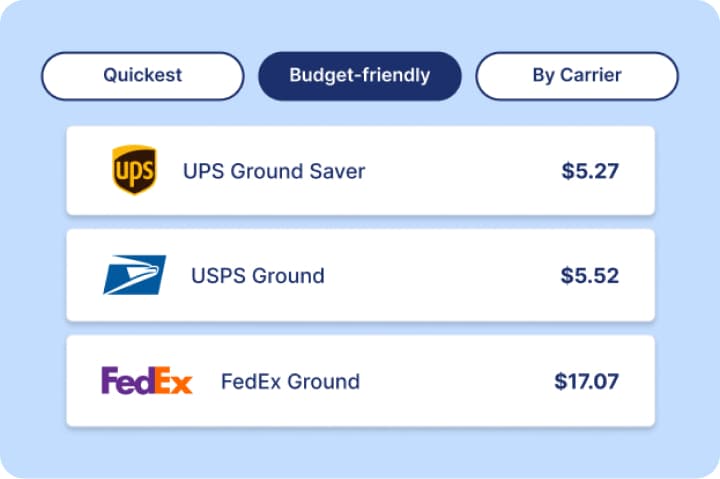Screen dimensions: 720x479
Task: Select the $5.52 rate
Action: [x=590, y=276]
